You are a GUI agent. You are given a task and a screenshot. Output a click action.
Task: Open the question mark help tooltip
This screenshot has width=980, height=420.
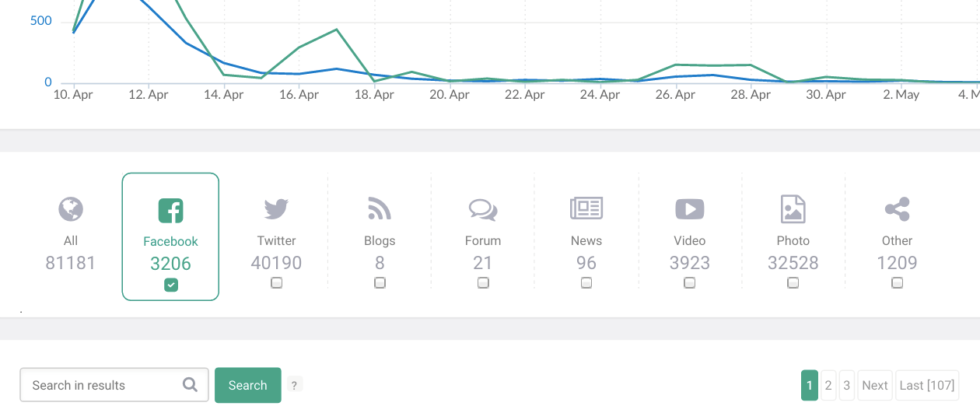click(294, 385)
